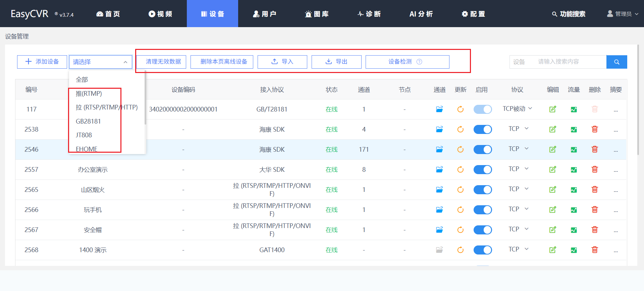Focus the device search input field
This screenshot has width=644, height=291.
point(570,62)
